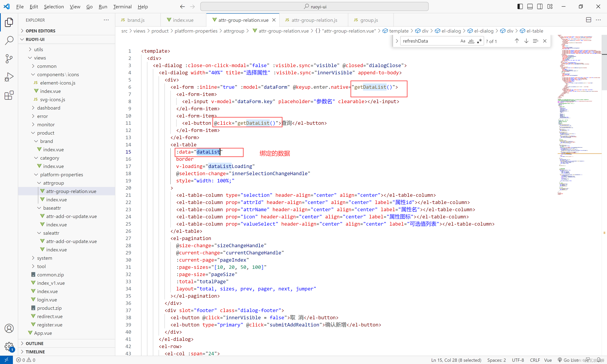Open the Accounts menu icon

(9, 328)
